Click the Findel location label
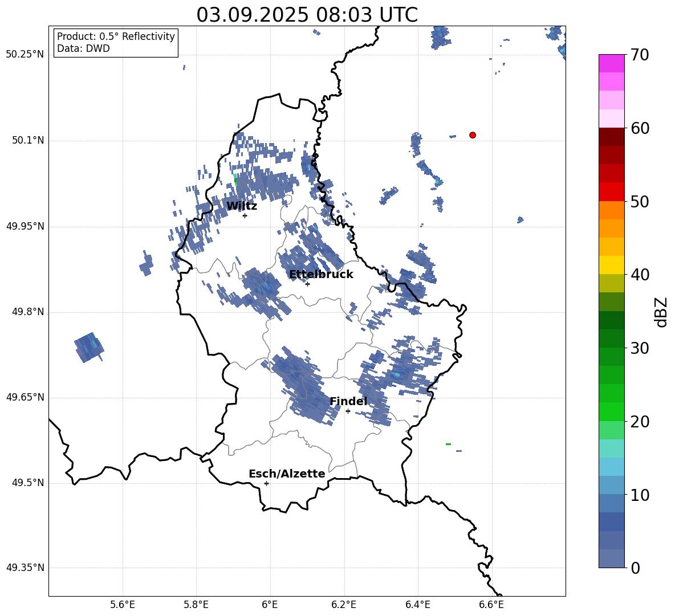675x616 pixels. [x=348, y=401]
